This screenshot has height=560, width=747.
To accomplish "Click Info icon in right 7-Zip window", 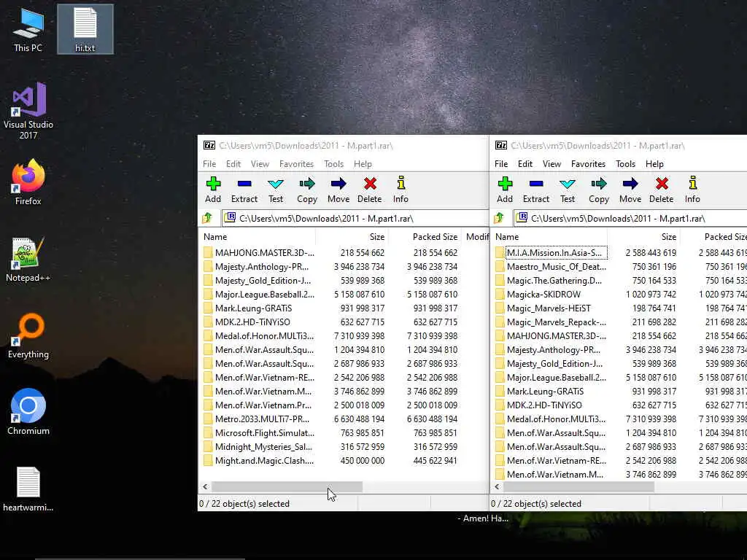I will 693,183.
